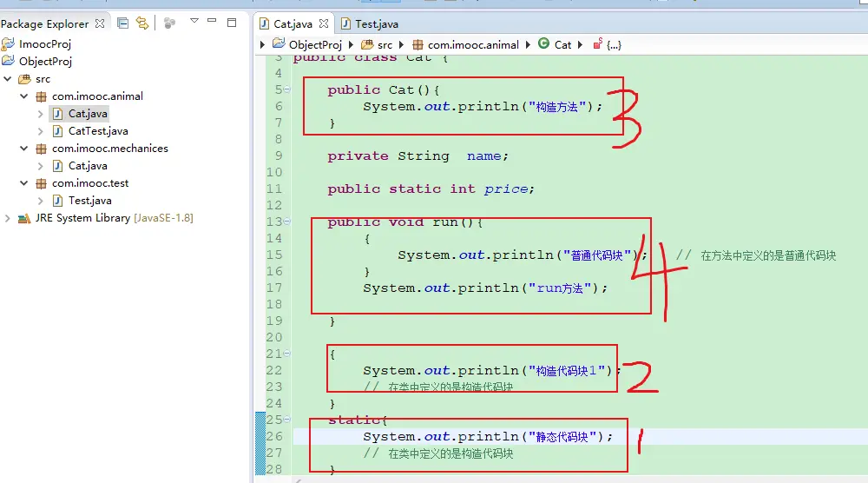Click Collapse All icon in Package Explorer
The height and width of the screenshot is (483, 868).
click(122, 23)
